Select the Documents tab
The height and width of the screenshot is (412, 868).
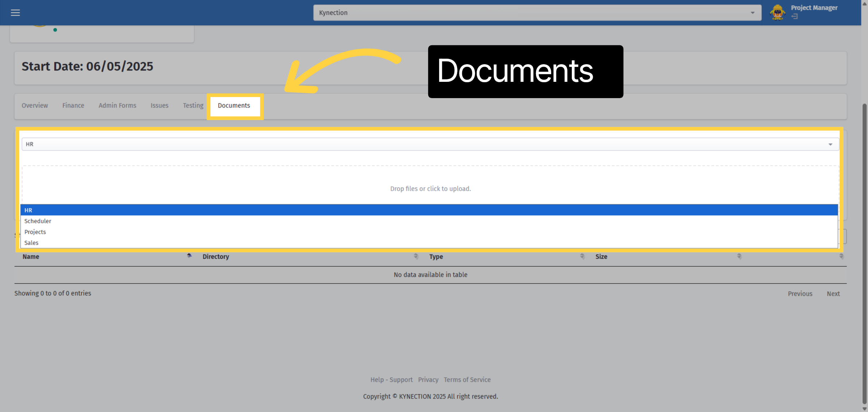tap(234, 105)
